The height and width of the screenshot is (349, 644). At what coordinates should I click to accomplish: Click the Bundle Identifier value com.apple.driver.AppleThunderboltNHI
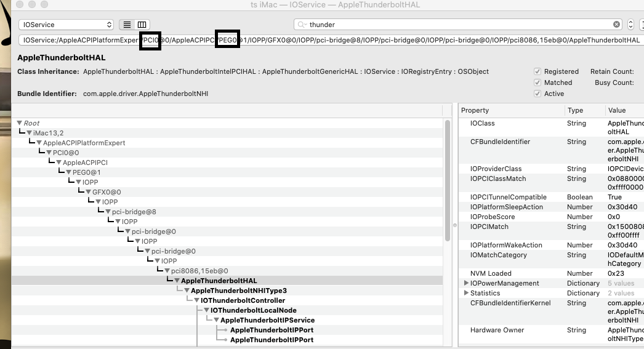click(x=145, y=94)
